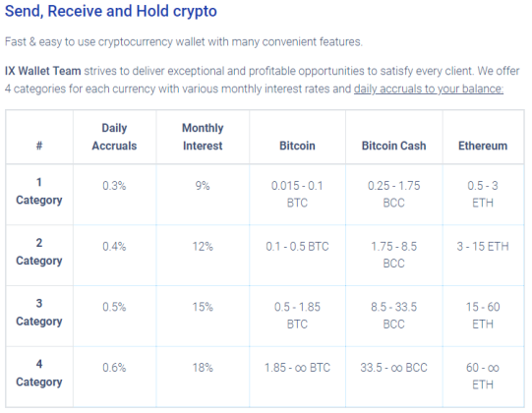Click the 'Monthly Interest' column header
This screenshot has width=532, height=413.
[203, 137]
